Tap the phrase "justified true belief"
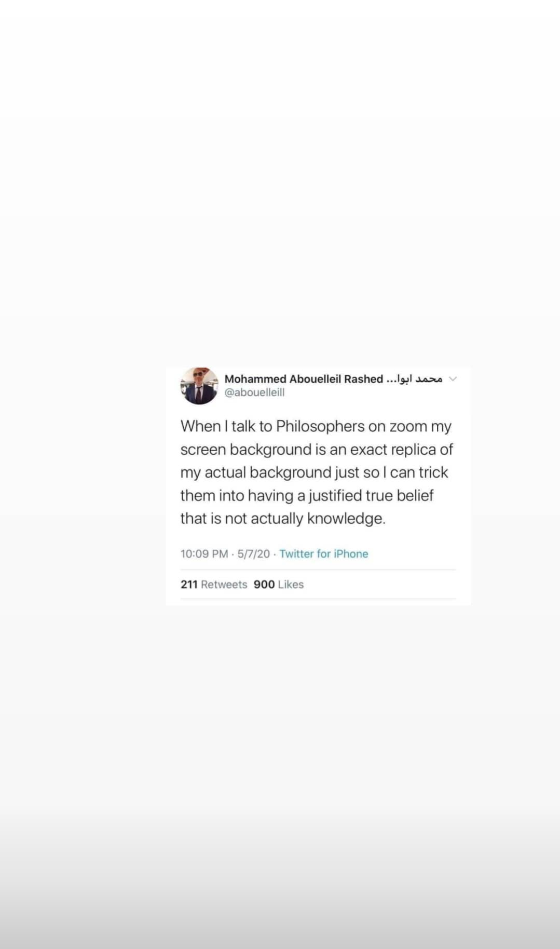This screenshot has width=560, height=949. click(371, 495)
